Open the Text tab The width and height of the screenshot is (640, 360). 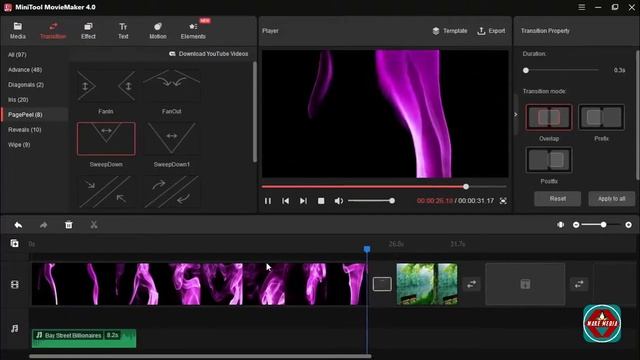tap(123, 31)
